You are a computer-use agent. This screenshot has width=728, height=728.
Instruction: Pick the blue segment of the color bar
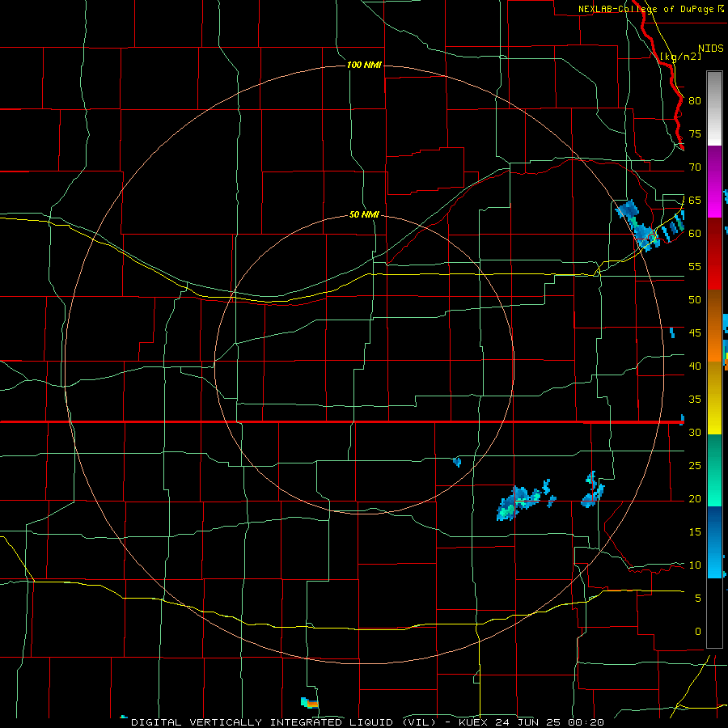tap(714, 542)
